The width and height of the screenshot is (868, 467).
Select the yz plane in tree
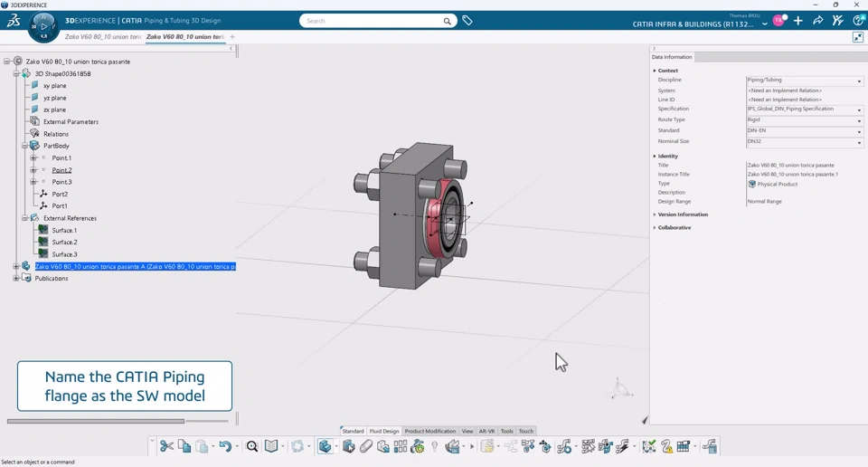pos(55,98)
